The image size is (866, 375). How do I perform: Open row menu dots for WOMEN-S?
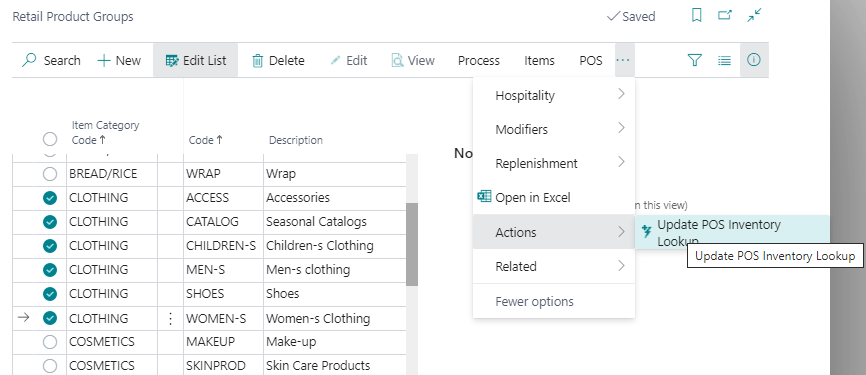pyautogui.click(x=171, y=319)
